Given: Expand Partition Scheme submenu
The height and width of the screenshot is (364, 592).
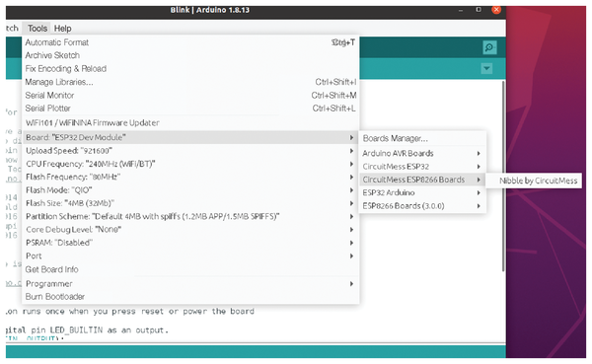Looking at the screenshot, I should [x=190, y=216].
